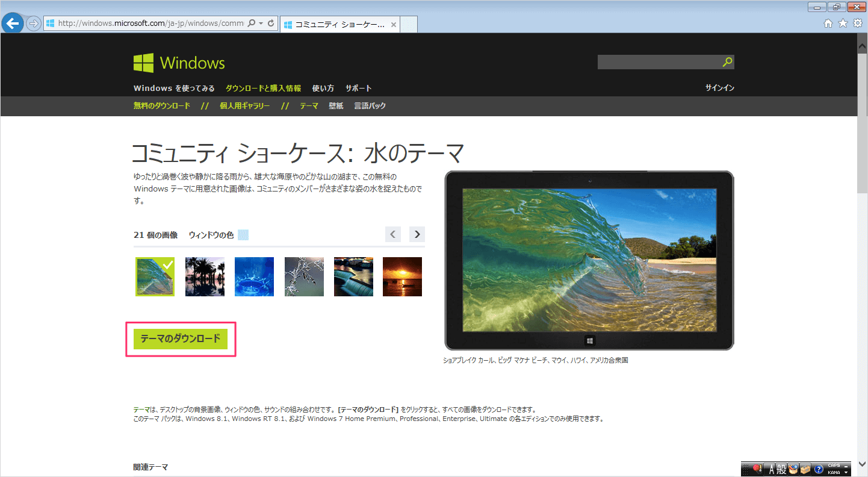This screenshot has height=477, width=868.
Task: Open the browser Tools gear icon
Action: (857, 23)
